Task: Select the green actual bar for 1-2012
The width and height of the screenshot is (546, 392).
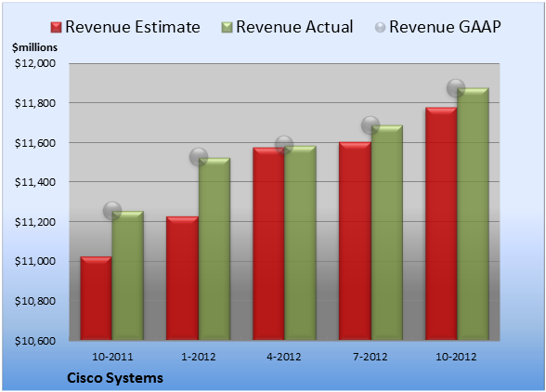Action: coord(214,249)
